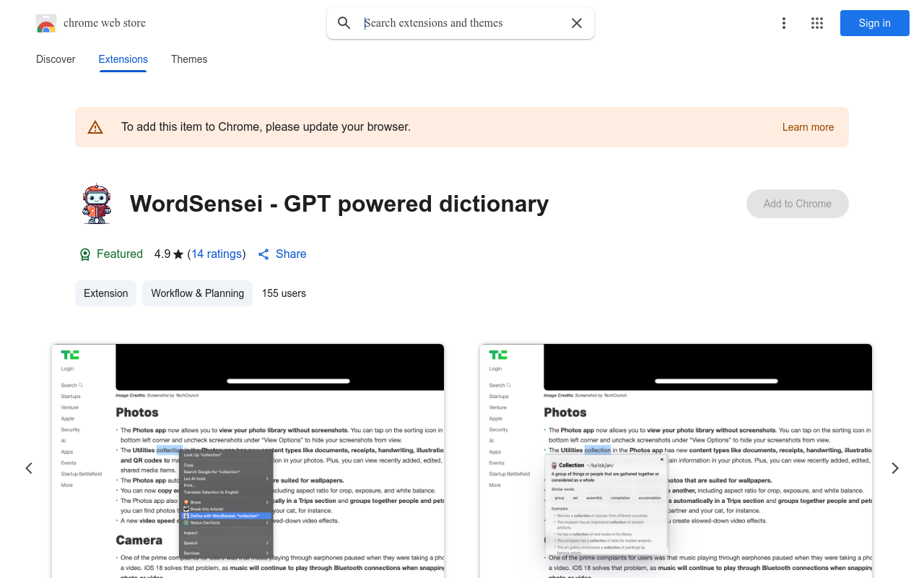Clear search with the X icon
Viewport: 924px width, 578px height.
pos(577,23)
